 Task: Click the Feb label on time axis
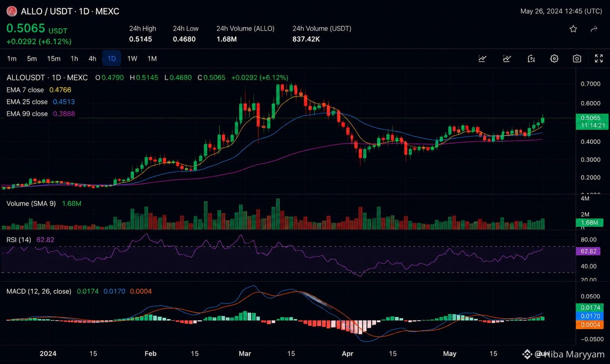(150, 354)
